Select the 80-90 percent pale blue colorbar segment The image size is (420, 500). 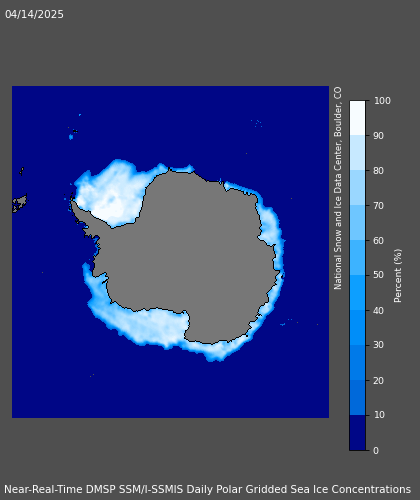357,153
